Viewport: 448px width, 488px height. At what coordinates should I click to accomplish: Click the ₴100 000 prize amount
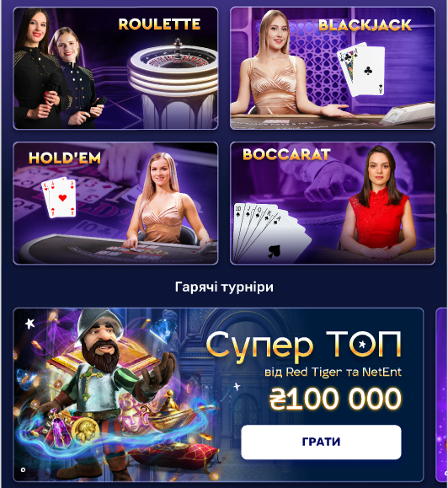tap(335, 399)
